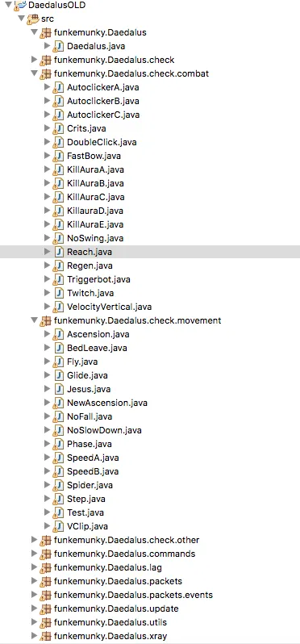Select KillAuraB.java file
This screenshot has width=300, height=644.
point(95,183)
